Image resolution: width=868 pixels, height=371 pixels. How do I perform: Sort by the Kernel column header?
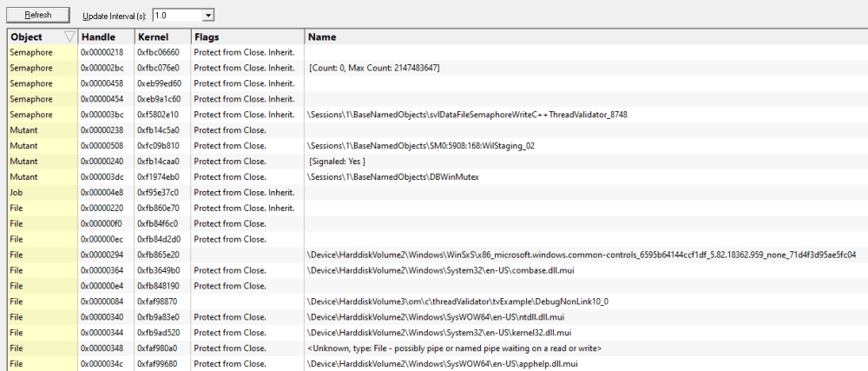pos(163,37)
